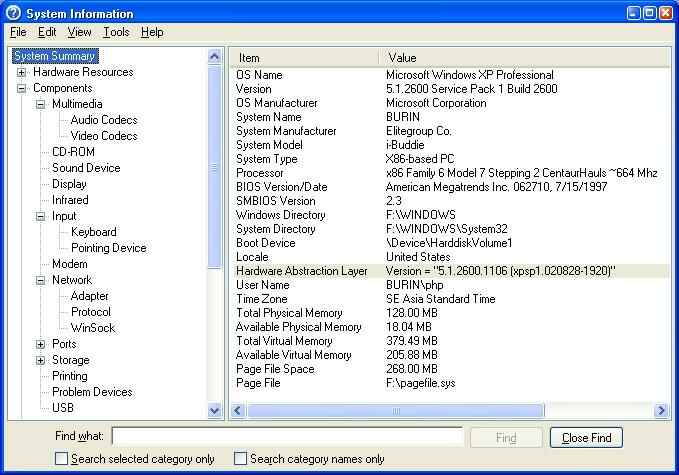Click the horizontal scrollbar thumb in details
The width and height of the screenshot is (679, 475).
pyautogui.click(x=395, y=410)
